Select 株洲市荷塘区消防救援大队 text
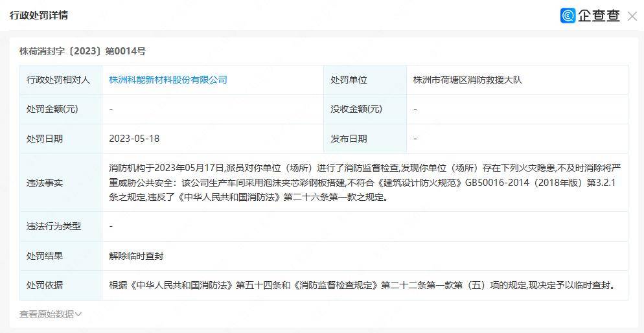Image resolution: width=644 pixels, height=333 pixels. pyautogui.click(x=467, y=80)
